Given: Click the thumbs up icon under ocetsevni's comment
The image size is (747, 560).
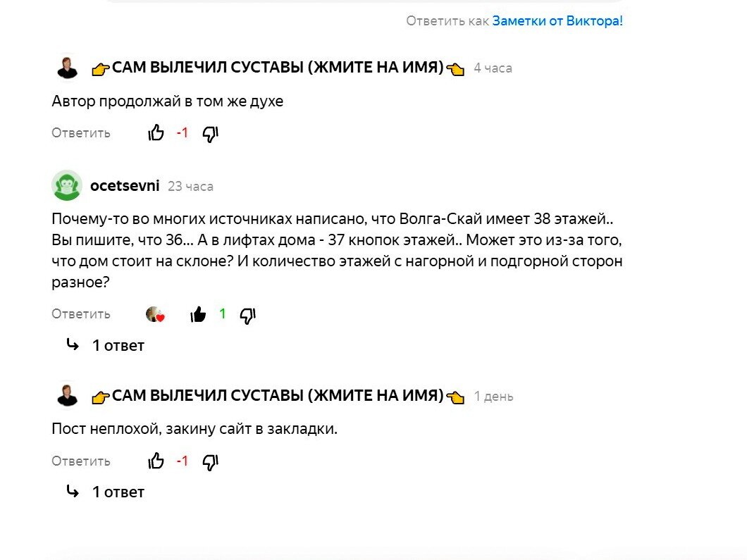Looking at the screenshot, I should point(199,313).
